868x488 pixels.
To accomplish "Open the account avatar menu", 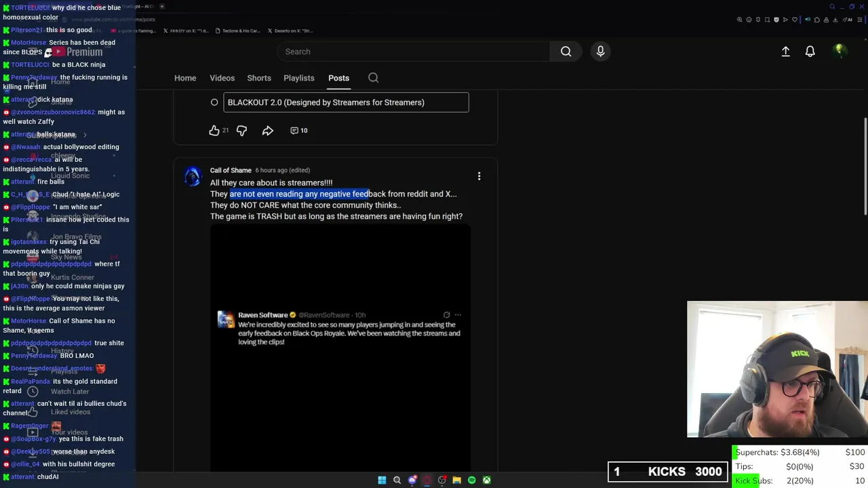I will point(839,51).
